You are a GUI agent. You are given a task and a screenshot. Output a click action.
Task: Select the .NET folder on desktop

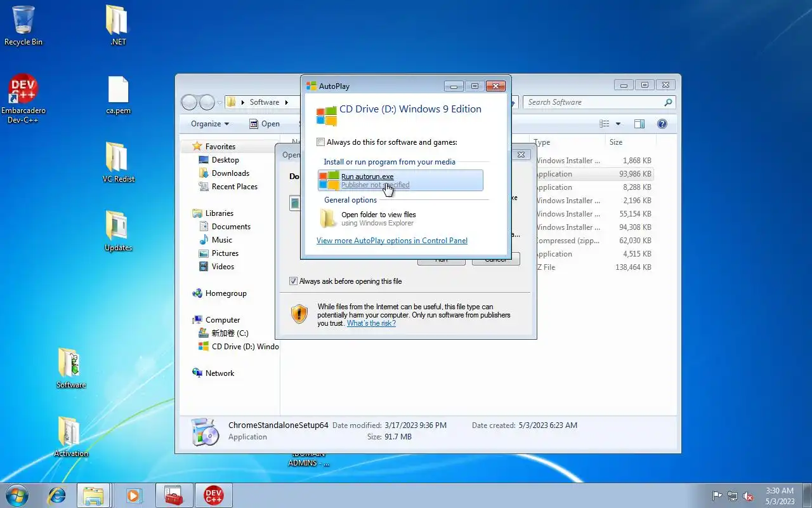tap(118, 25)
